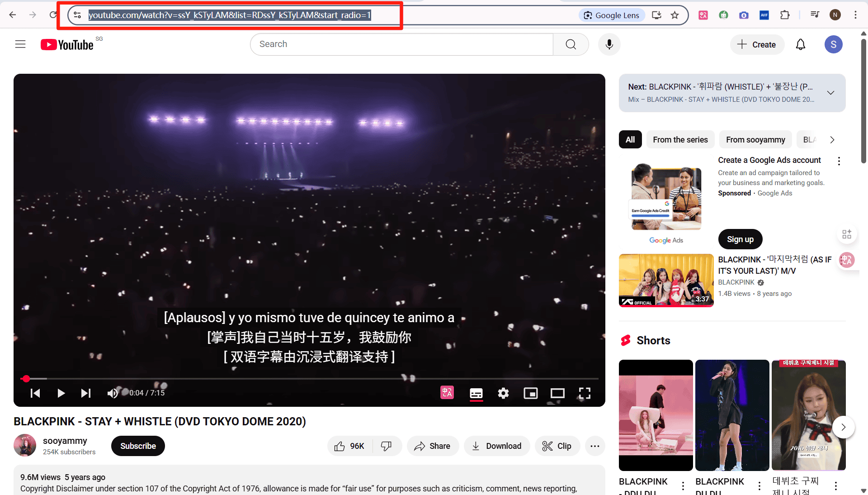Viewport: 868px width, 495px height.
Task: Go back using the browser back arrow
Action: click(x=13, y=15)
